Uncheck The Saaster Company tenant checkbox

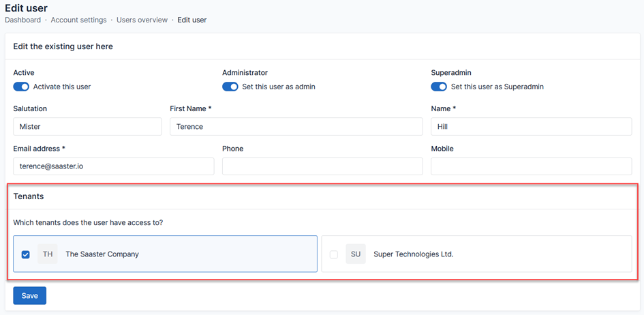(x=26, y=254)
